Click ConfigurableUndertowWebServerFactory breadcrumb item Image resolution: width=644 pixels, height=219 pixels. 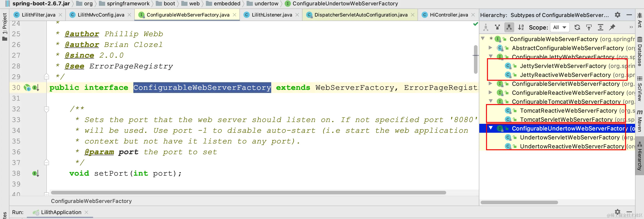(341, 4)
